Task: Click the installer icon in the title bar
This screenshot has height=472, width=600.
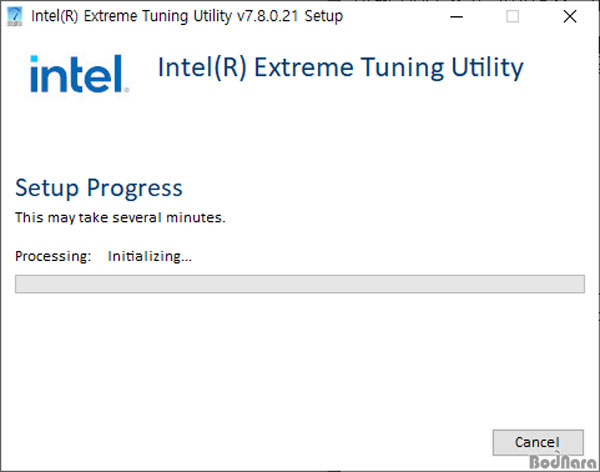Action: (15, 16)
